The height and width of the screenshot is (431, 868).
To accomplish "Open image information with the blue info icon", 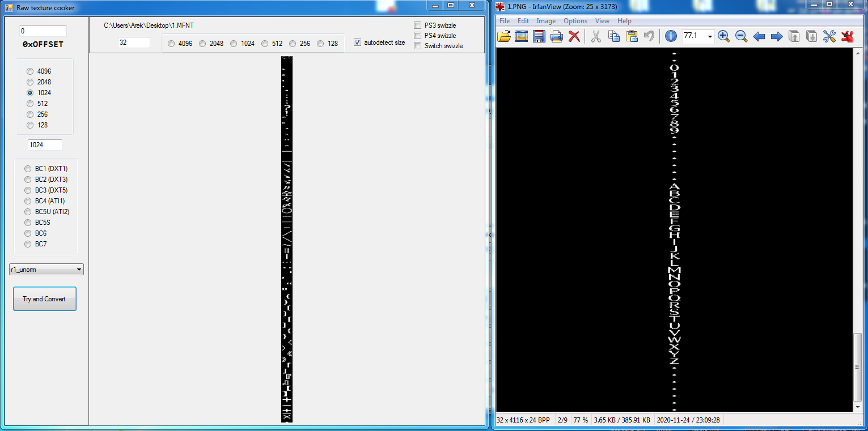I will tap(671, 36).
